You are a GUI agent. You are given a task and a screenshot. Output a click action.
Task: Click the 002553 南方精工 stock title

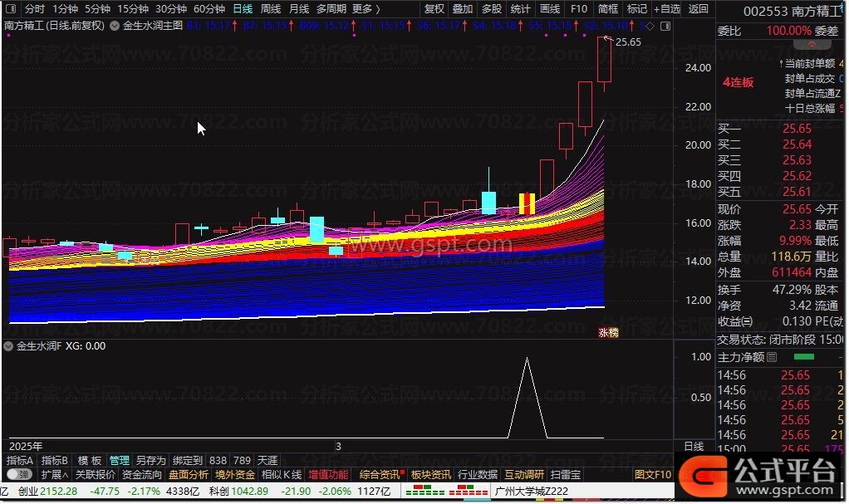pyautogui.click(x=794, y=11)
